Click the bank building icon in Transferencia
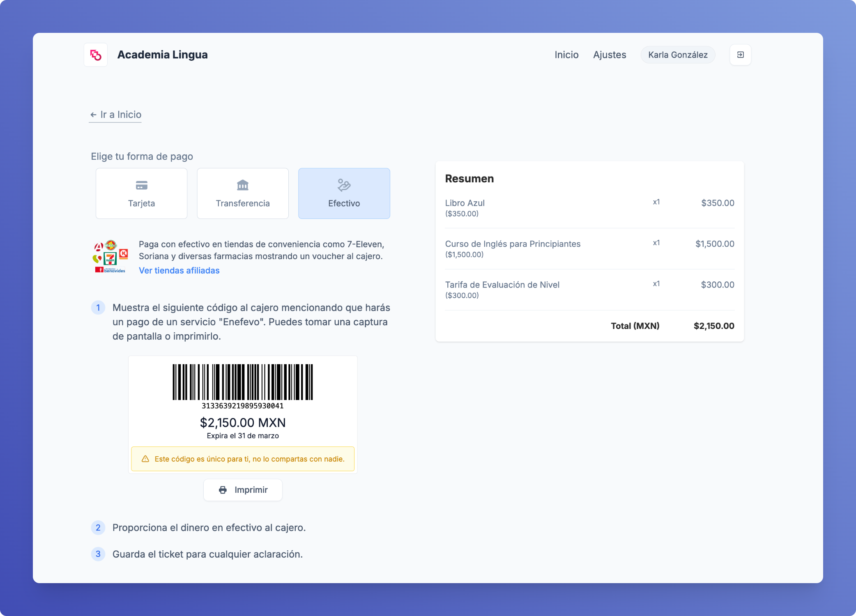This screenshot has width=856, height=616. (243, 185)
